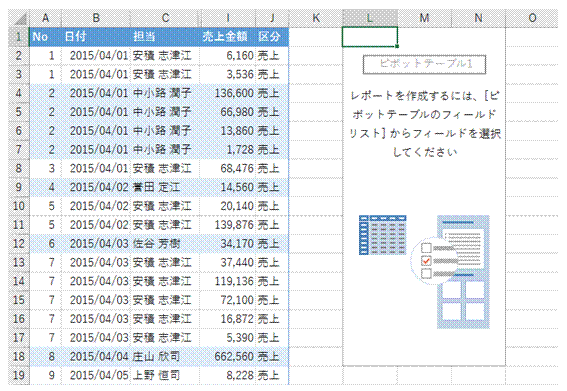This screenshot has height=391, width=567.
Task: Click 佐谷 芳樹 name cell
Action: click(x=165, y=244)
